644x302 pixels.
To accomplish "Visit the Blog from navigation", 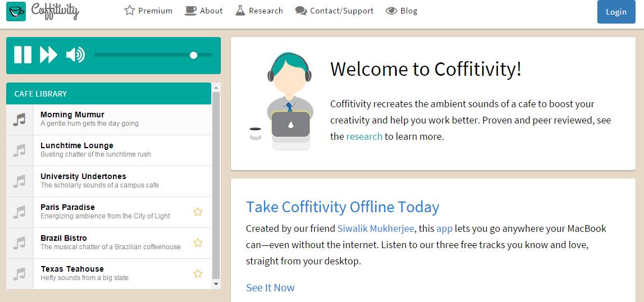I will click(402, 11).
